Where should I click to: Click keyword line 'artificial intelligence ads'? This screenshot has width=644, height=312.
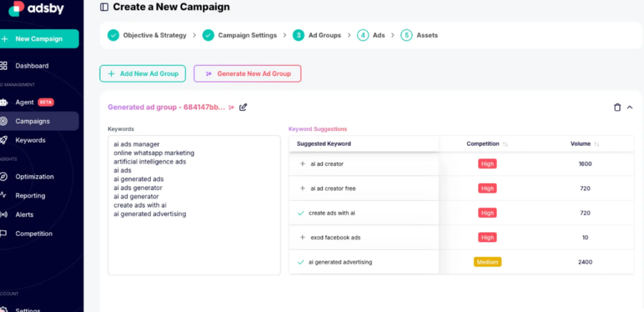150,162
